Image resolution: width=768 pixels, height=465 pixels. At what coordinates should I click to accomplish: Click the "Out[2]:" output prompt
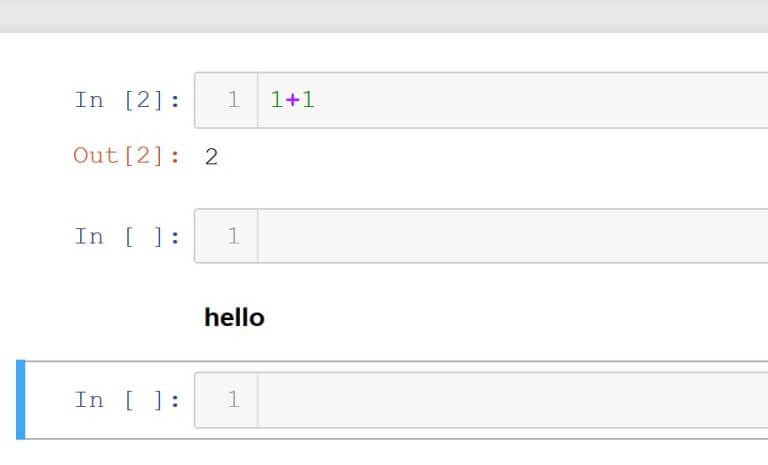point(127,156)
